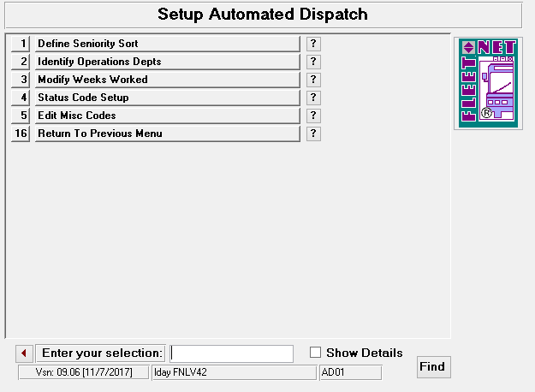Click the Enter your selection label button
This screenshot has height=392, width=535.
point(100,353)
